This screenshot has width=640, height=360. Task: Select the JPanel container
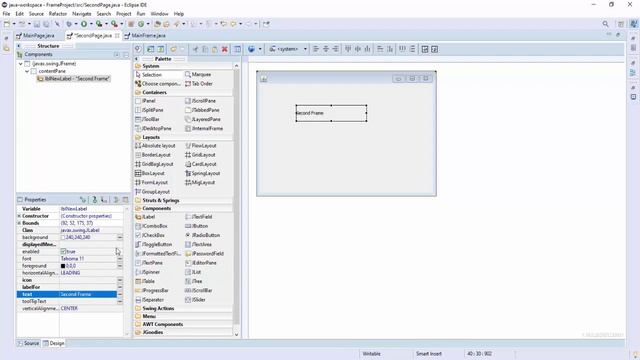click(x=145, y=101)
